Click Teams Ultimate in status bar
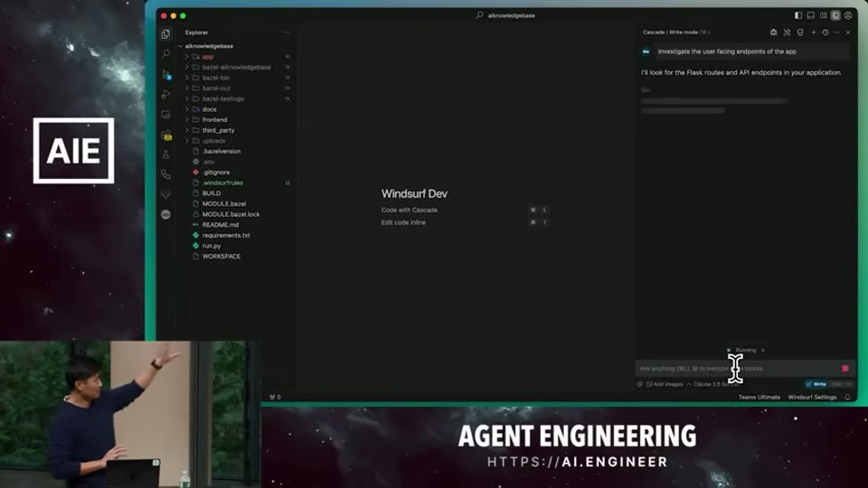 (759, 397)
